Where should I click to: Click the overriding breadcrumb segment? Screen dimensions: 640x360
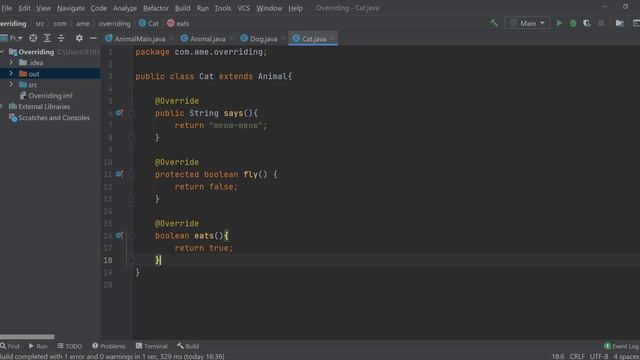coord(114,23)
